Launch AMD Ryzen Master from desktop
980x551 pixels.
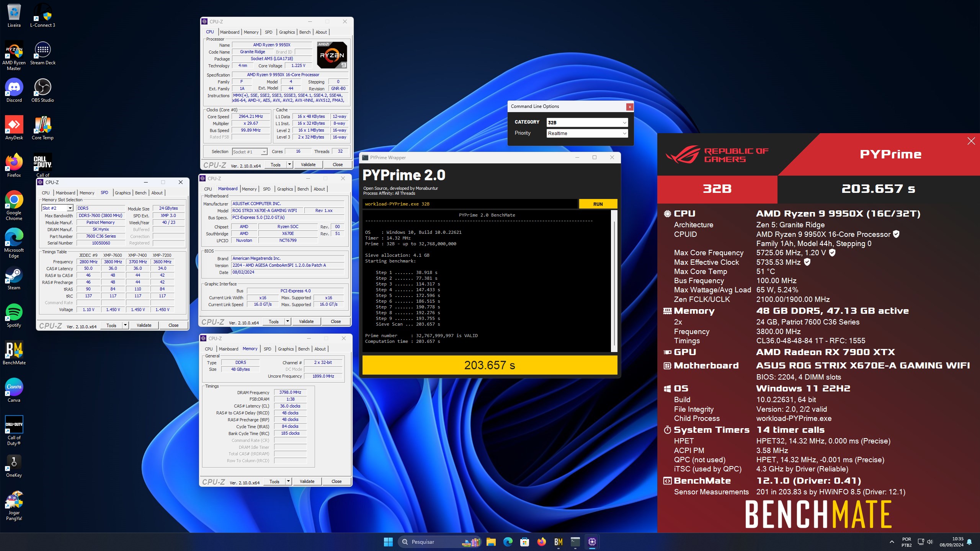click(x=14, y=56)
